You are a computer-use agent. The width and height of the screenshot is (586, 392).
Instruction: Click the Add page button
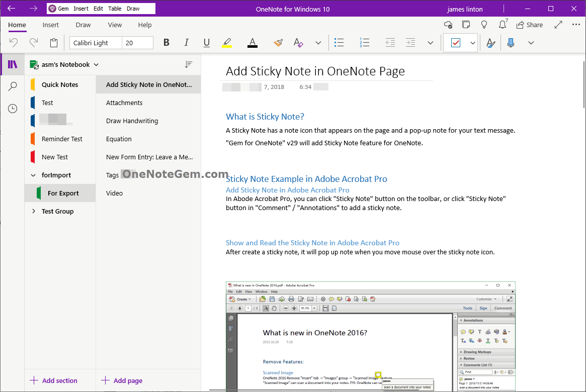(x=122, y=380)
